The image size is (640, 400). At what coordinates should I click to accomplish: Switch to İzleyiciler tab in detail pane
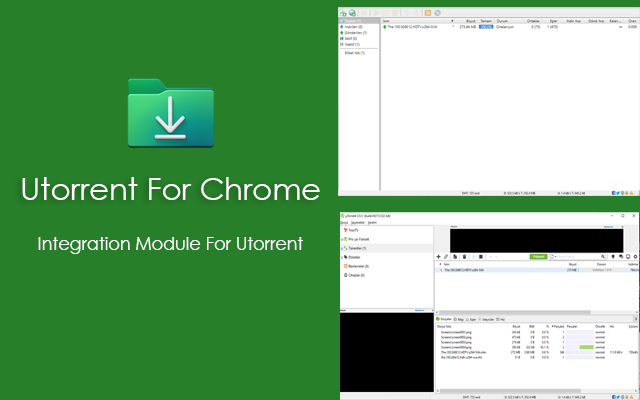click(x=487, y=319)
